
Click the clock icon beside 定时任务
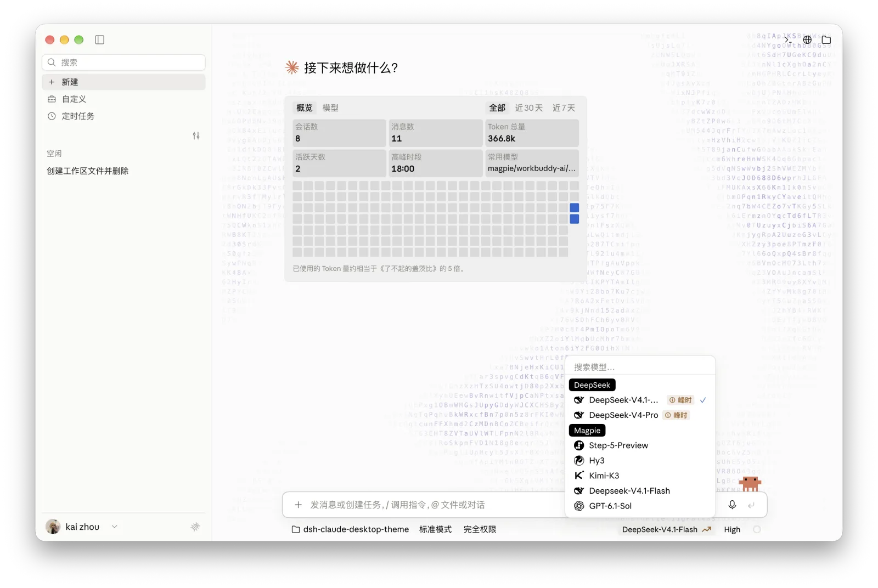click(52, 116)
